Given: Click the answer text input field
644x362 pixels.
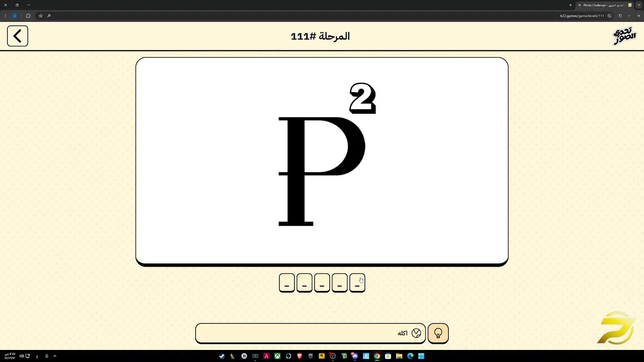Looking at the screenshot, I should pos(310,333).
